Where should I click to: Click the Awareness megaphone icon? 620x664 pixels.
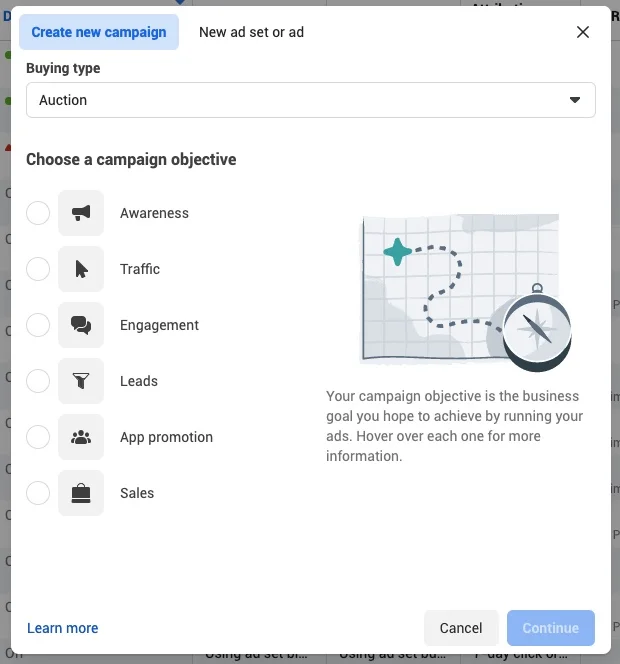click(81, 213)
